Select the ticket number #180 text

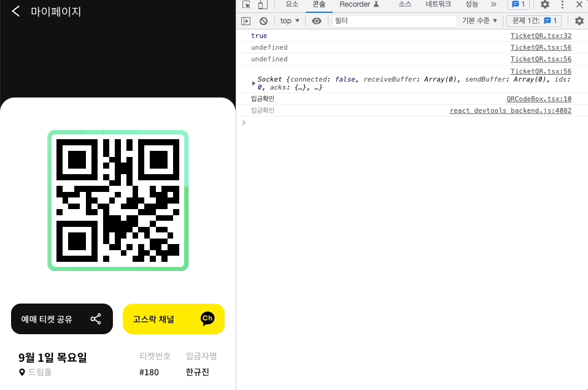(x=149, y=372)
